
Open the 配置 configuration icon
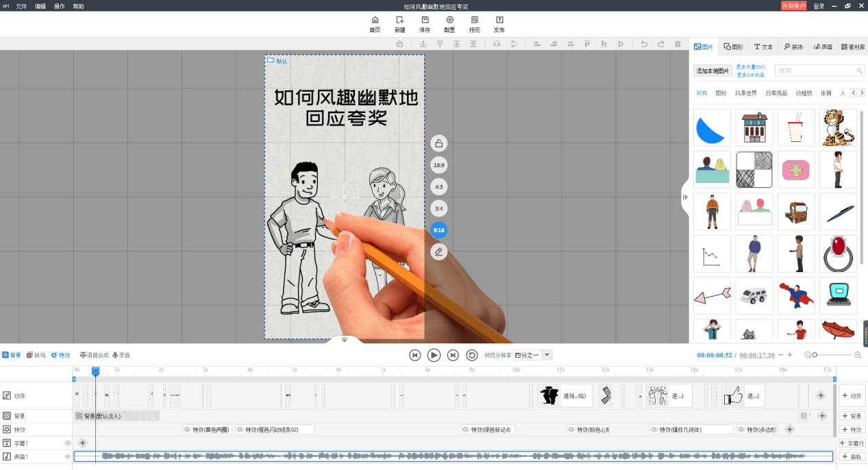pyautogui.click(x=449, y=25)
